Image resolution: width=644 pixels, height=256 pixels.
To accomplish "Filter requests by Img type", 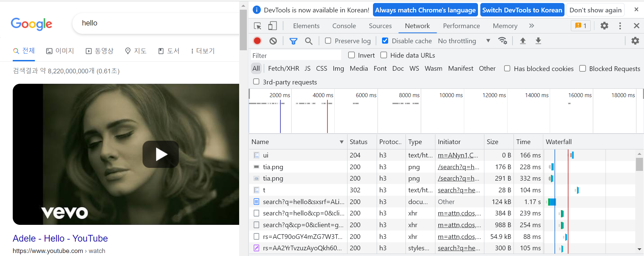I will 338,68.
